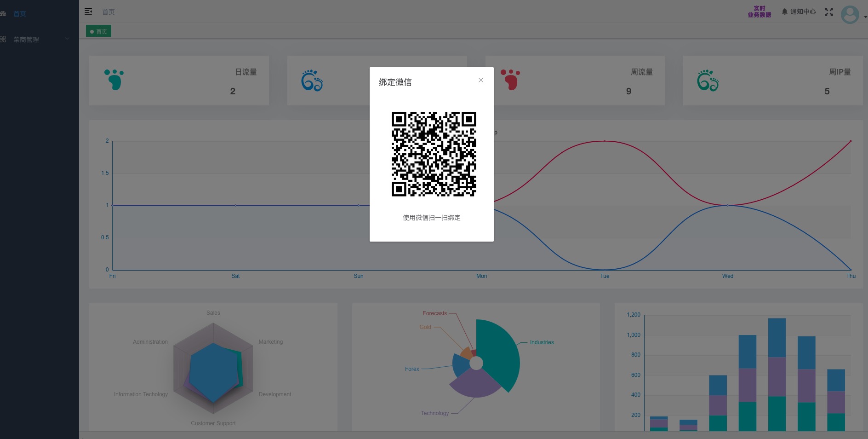This screenshot has width=868, height=439.
Task: Click the Industries pie chart label
Action: point(542,342)
